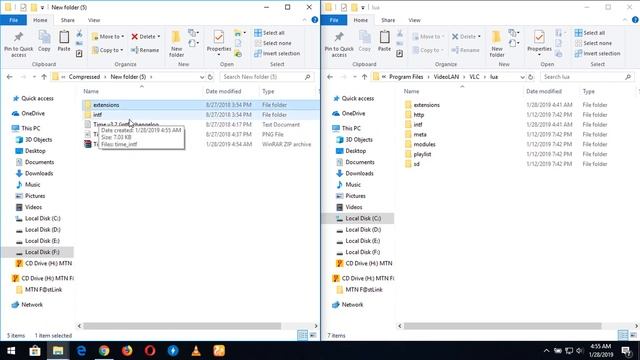
Task: Refresh the lua window
Action: pyautogui.click(x=531, y=77)
